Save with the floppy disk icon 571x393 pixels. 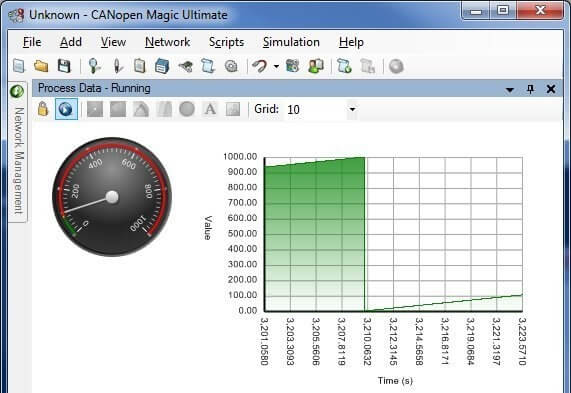(64, 66)
